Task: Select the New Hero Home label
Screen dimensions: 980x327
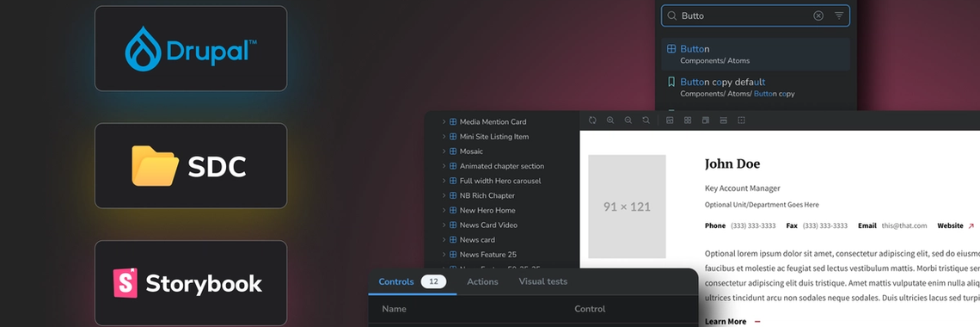Action: 487,210
